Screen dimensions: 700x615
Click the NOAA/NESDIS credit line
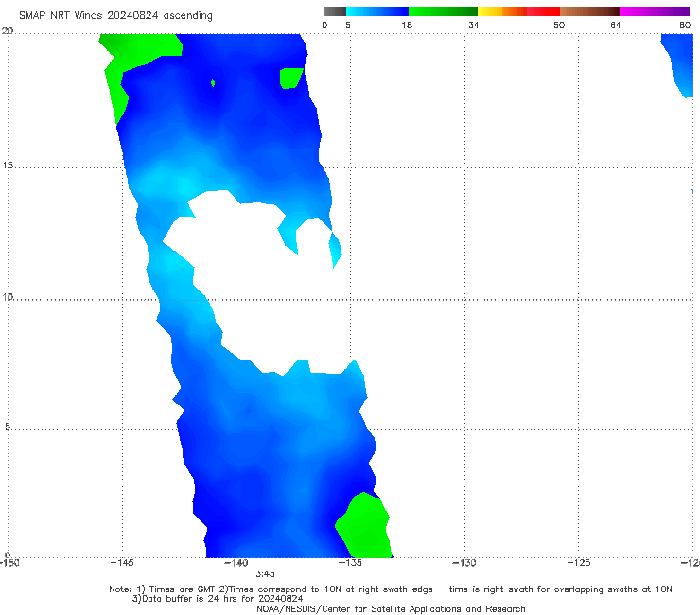point(391,609)
